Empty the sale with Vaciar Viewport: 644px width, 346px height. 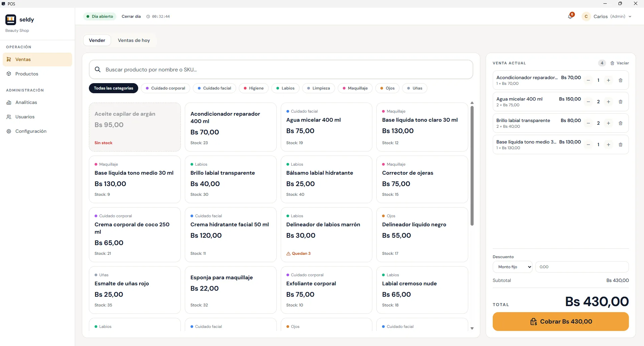[620, 63]
